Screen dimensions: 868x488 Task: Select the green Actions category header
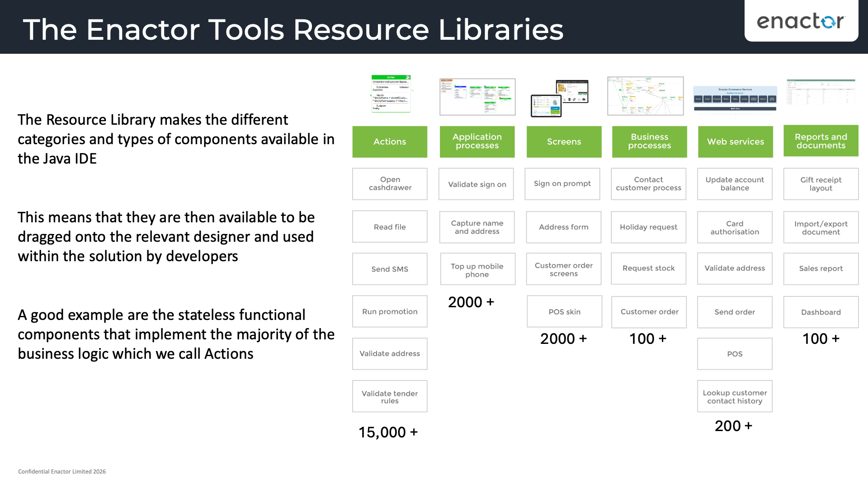[389, 141]
